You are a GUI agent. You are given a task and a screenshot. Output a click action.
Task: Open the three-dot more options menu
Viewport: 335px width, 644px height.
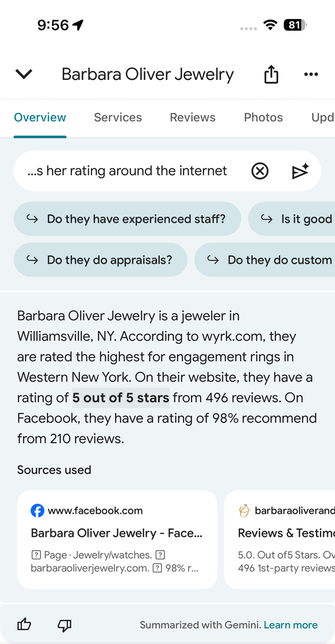tap(311, 74)
